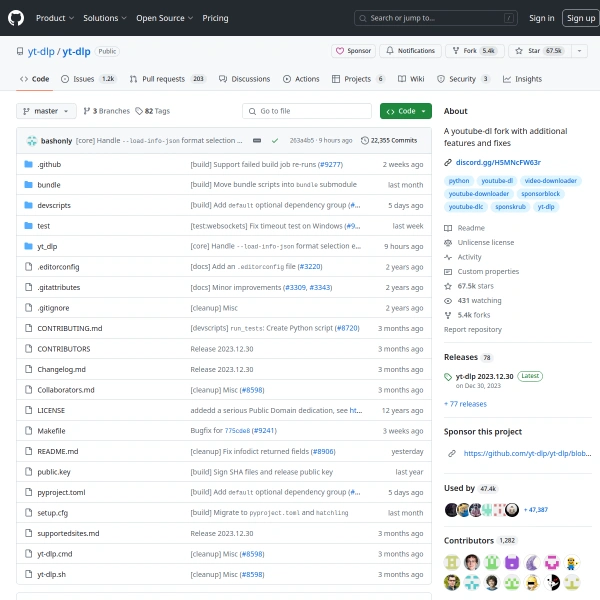Open the .github folder icon
Viewport: 600px width, 600px height.
pos(28,164)
